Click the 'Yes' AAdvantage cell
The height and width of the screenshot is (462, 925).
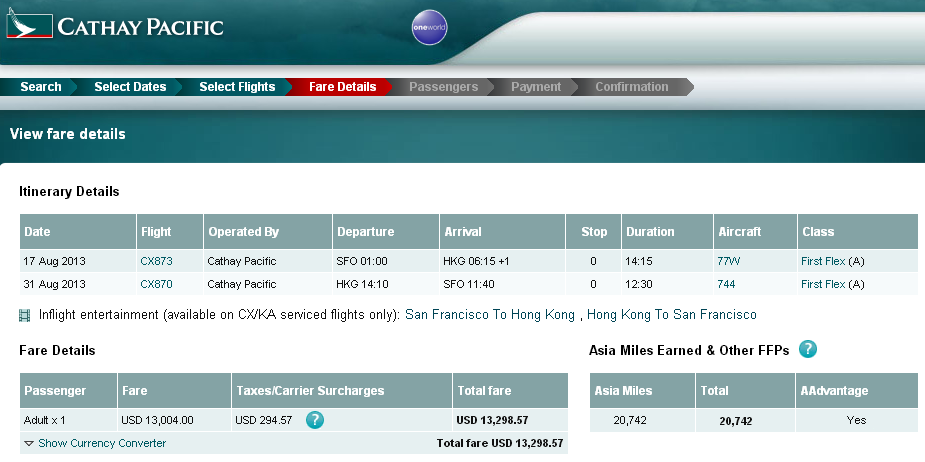pyautogui.click(x=856, y=420)
